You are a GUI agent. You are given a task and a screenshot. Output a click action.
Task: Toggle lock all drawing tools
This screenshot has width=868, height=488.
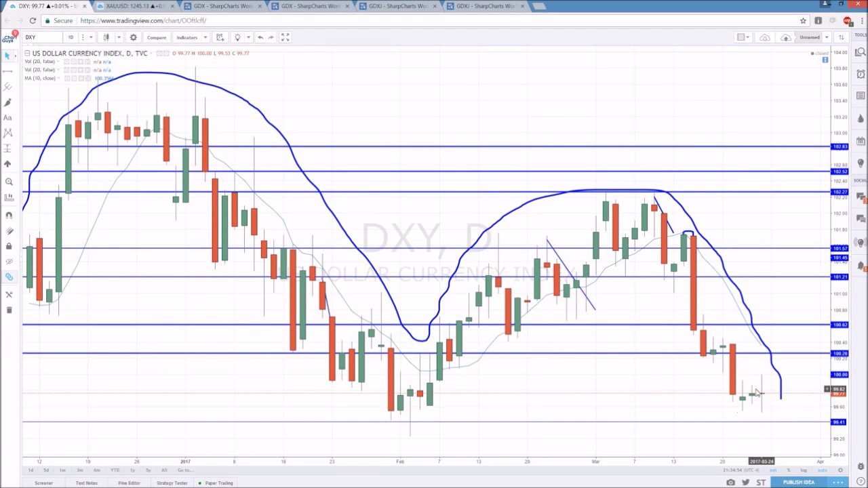(x=9, y=246)
